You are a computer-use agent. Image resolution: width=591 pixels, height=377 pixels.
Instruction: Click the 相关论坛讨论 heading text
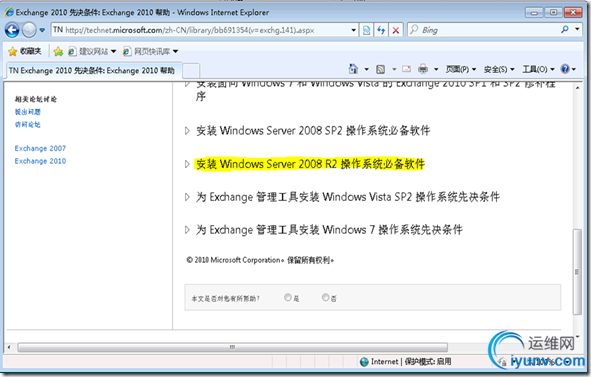click(x=36, y=99)
